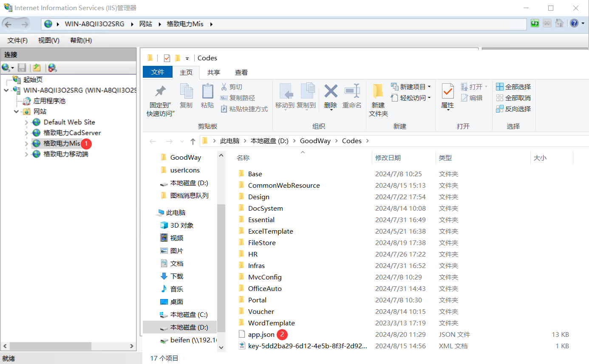Image resolution: width=589 pixels, height=364 pixels.
Task: Click the Delete (删除) red X icon
Action: coord(331,91)
